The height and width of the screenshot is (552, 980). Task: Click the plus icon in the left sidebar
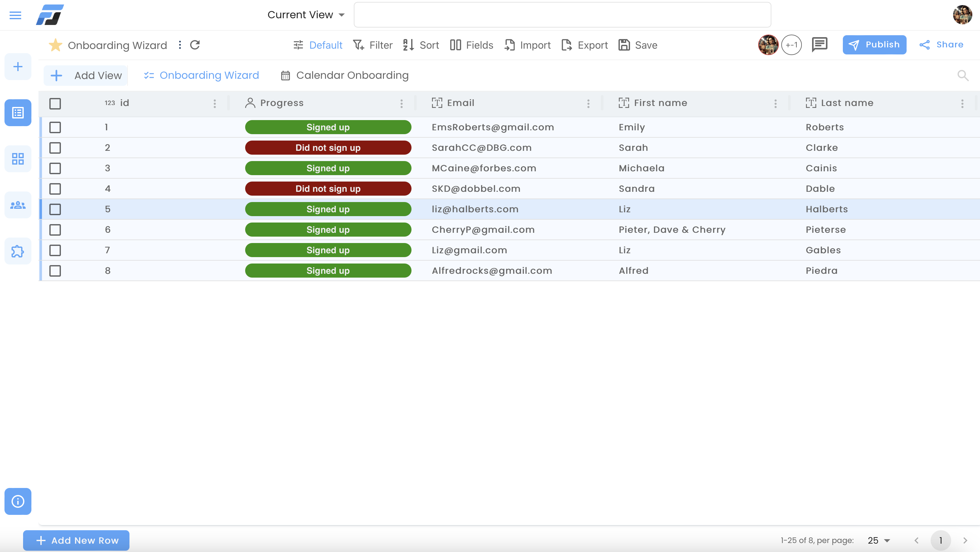(x=18, y=67)
